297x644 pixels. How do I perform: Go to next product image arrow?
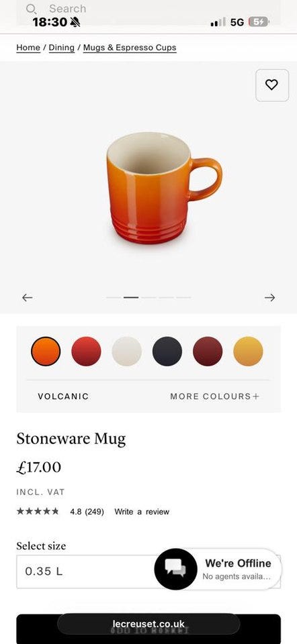click(x=270, y=297)
